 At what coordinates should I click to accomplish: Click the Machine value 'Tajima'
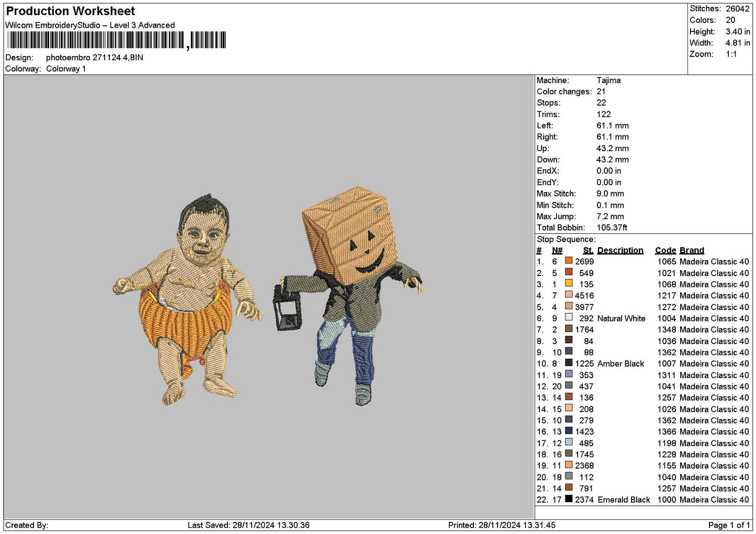(x=608, y=81)
